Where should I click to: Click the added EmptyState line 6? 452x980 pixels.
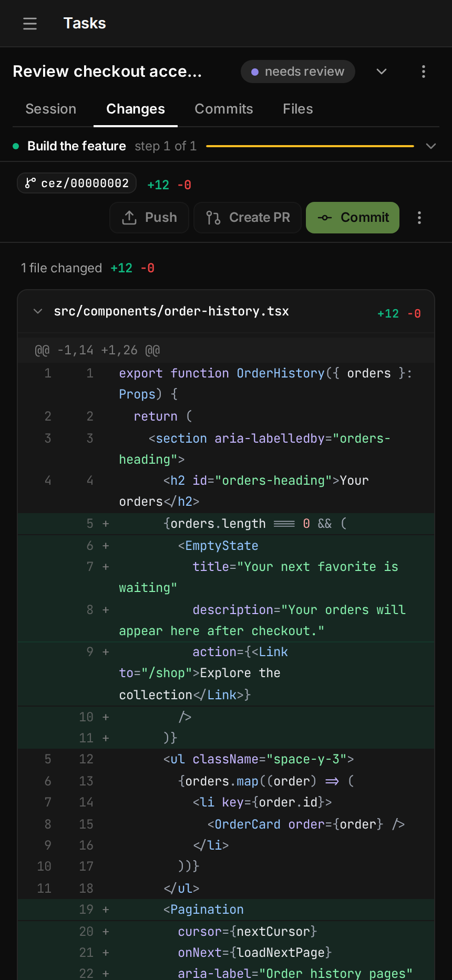(226, 546)
